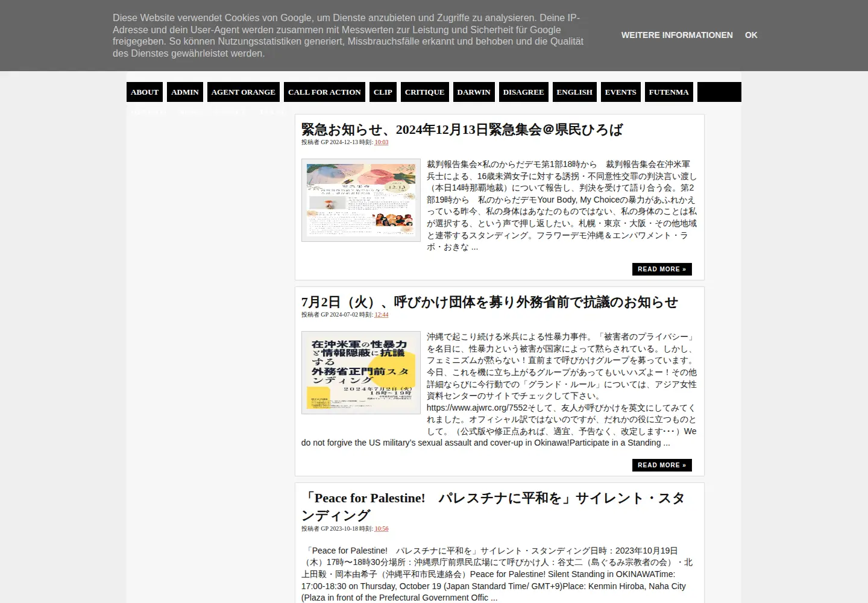Click the date text 2023-10-18
Viewport: 868px width, 603px height.
click(344, 529)
